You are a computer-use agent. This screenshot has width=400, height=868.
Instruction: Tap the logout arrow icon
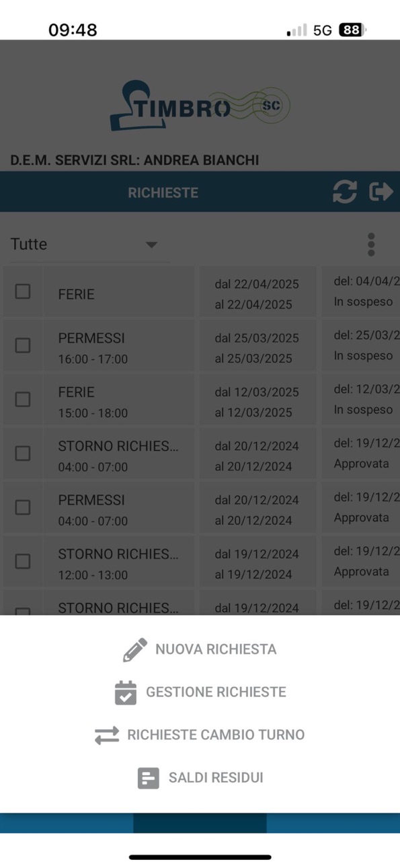[x=381, y=192]
